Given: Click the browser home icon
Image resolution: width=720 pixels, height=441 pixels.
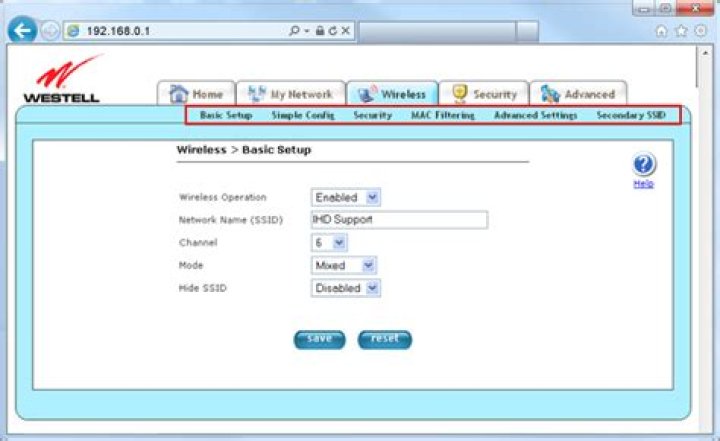Looking at the screenshot, I should (x=662, y=31).
